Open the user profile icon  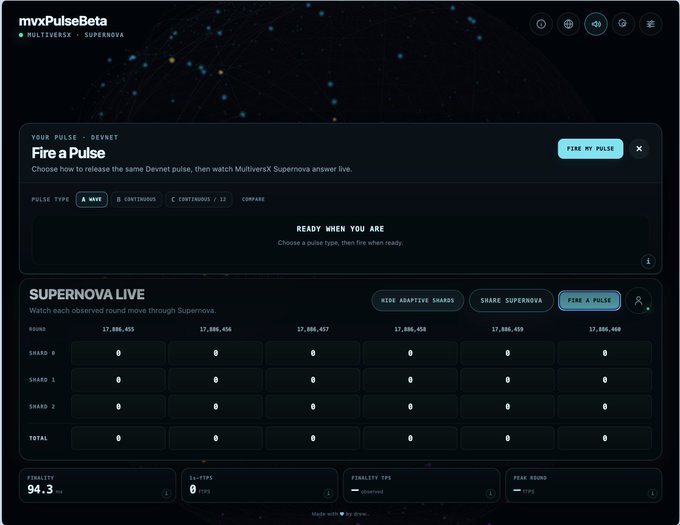pyautogui.click(x=638, y=300)
